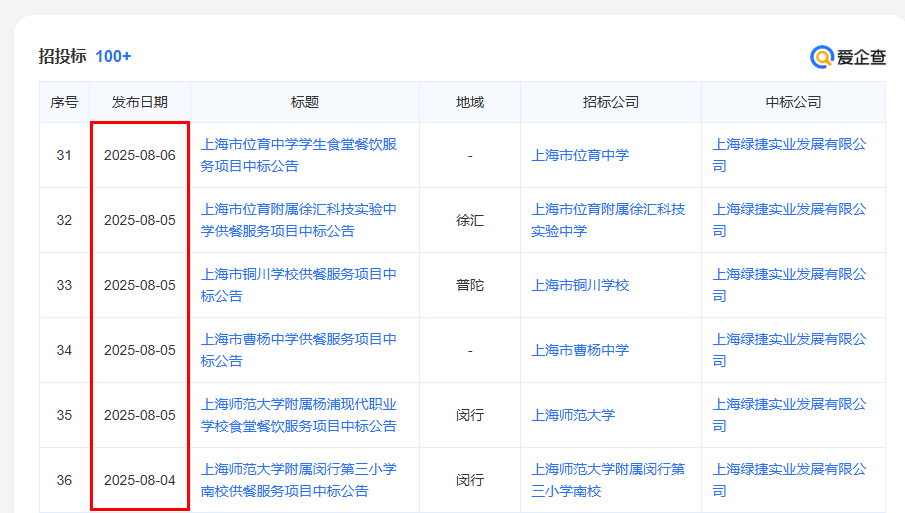This screenshot has width=905, height=513.
Task: Open title link 上海市位育附属徐汇科技实验中学供餐服务项目中标公告
Action: pos(298,220)
